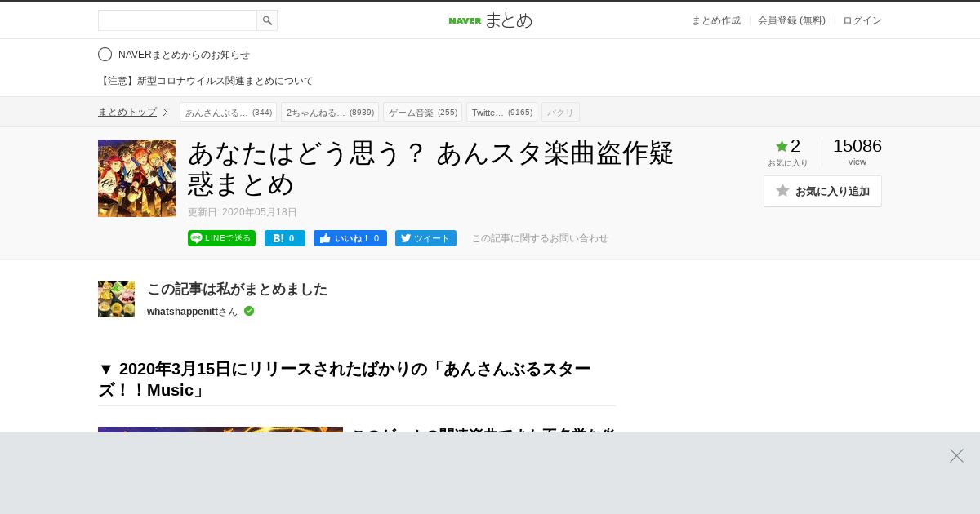Open まとめトップ breadcrumb link
Viewport: 980px width, 514px height.
[127, 112]
